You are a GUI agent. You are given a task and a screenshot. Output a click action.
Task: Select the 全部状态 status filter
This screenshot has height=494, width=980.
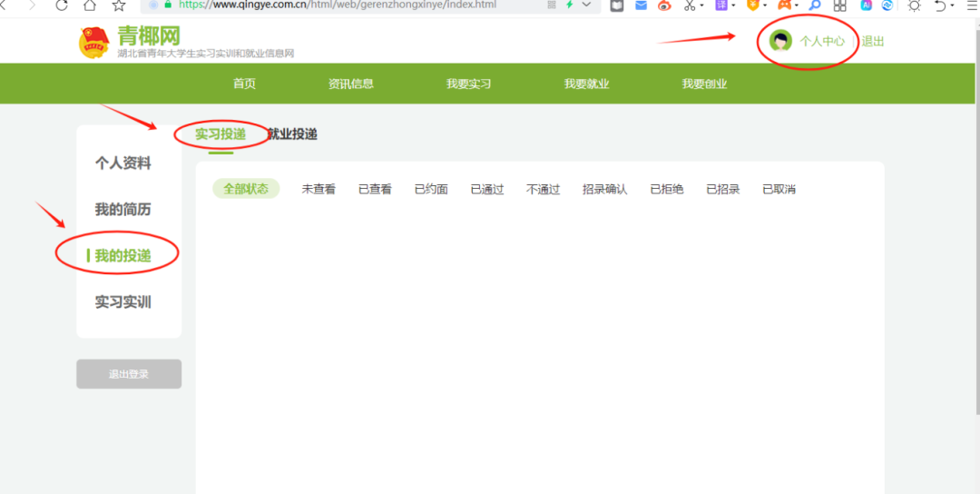[246, 189]
